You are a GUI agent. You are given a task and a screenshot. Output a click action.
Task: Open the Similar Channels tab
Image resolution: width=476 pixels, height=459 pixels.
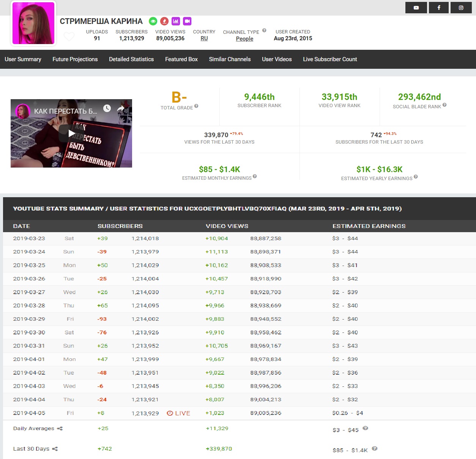pyautogui.click(x=230, y=59)
